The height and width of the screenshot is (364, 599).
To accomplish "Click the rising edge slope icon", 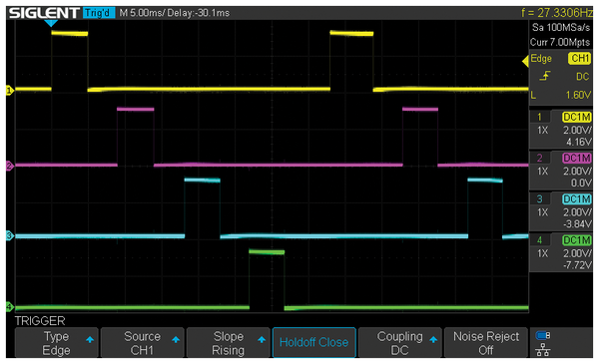I will [x=545, y=76].
